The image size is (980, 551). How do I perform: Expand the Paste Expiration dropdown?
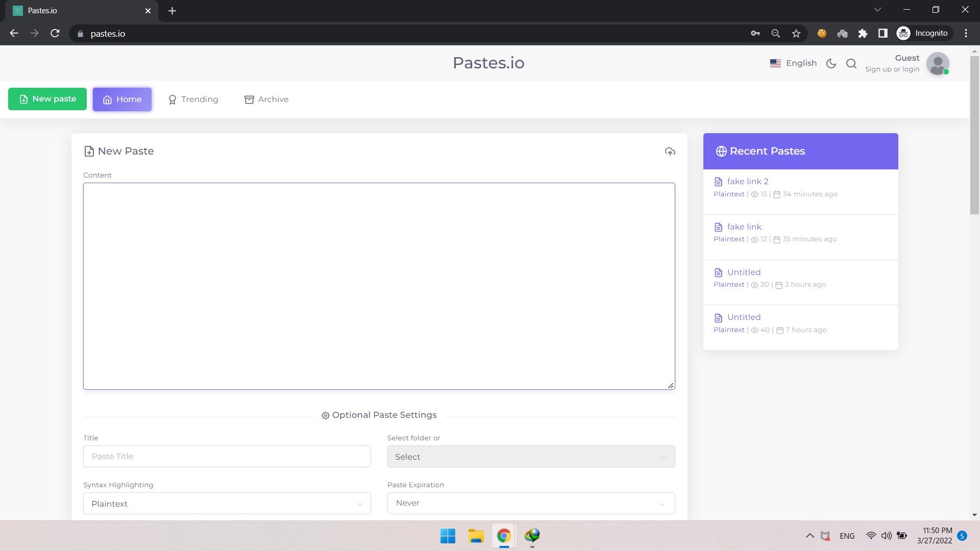[x=531, y=503]
